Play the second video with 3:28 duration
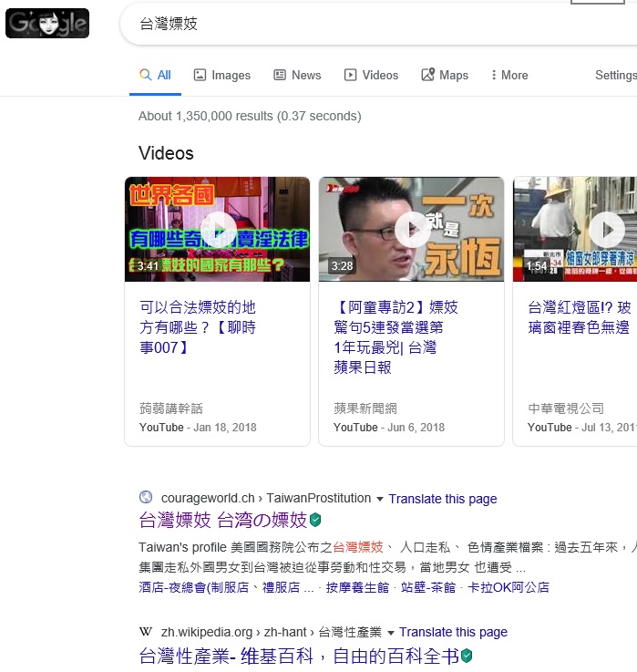The width and height of the screenshot is (637, 672). [412, 229]
